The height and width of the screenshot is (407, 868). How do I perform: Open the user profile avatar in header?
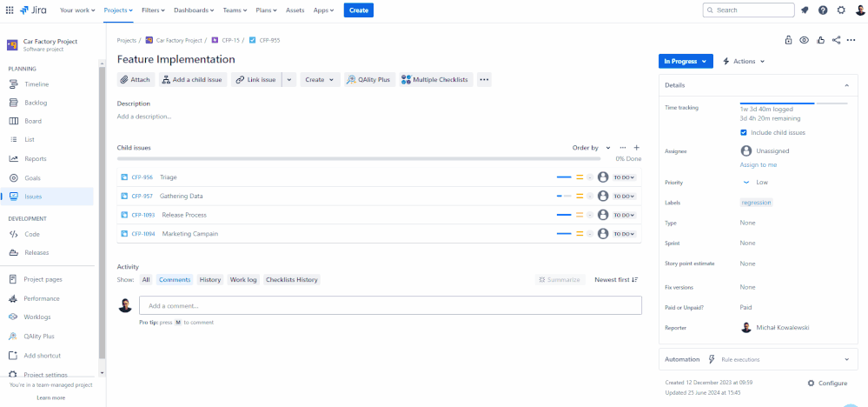click(x=859, y=10)
